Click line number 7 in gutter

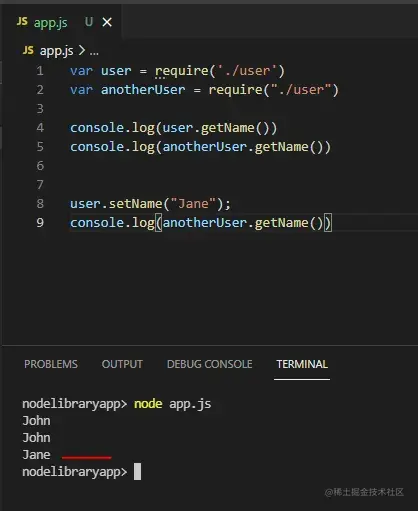coord(40,185)
